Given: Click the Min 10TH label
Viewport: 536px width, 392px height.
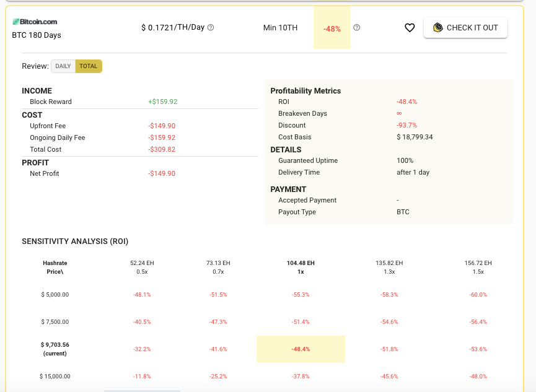Looking at the screenshot, I should tap(280, 28).
